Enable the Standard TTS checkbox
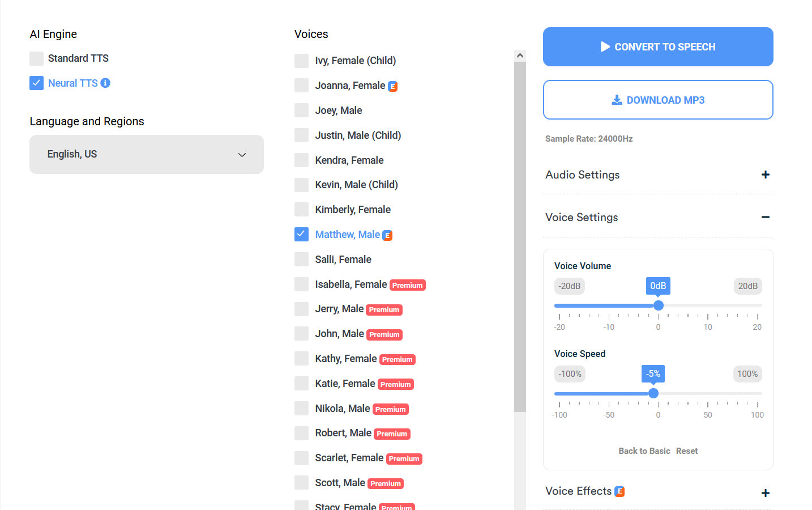Screen dimensions: 812x510 coord(37,58)
